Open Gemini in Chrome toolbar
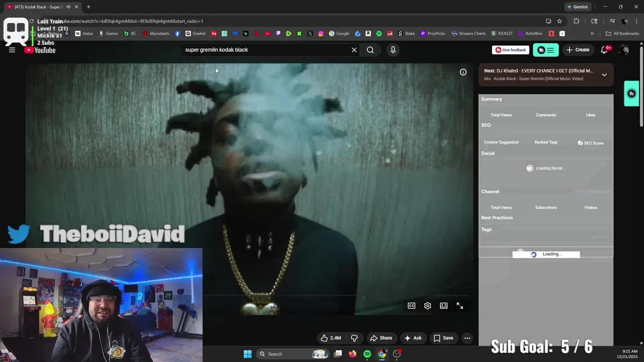Screen dimensions: 644x362 577,7
